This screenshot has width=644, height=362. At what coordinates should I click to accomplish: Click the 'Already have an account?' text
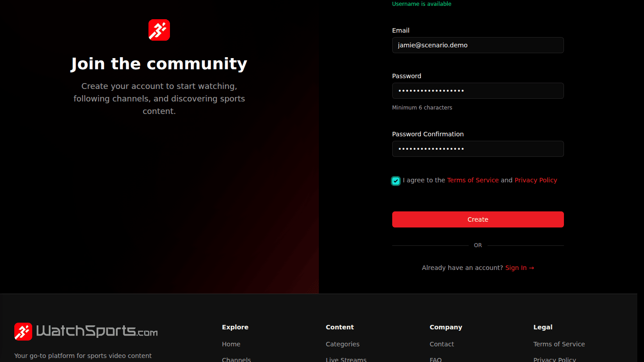click(462, 268)
